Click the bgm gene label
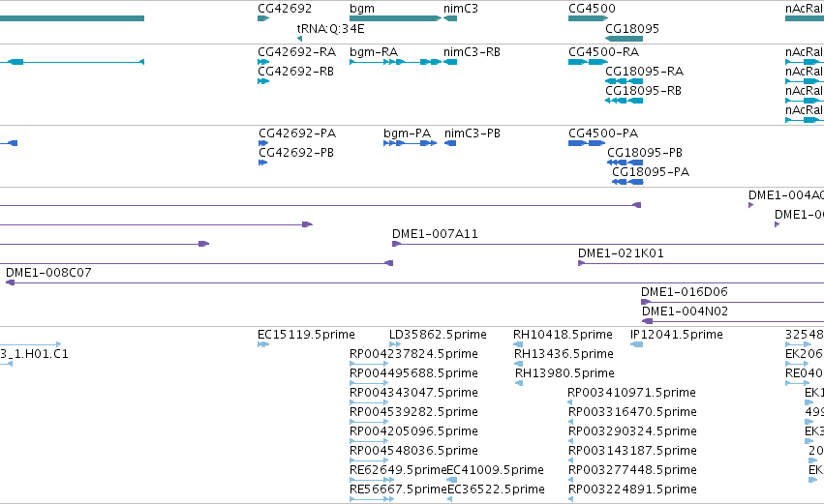824x504 pixels. pos(362,9)
